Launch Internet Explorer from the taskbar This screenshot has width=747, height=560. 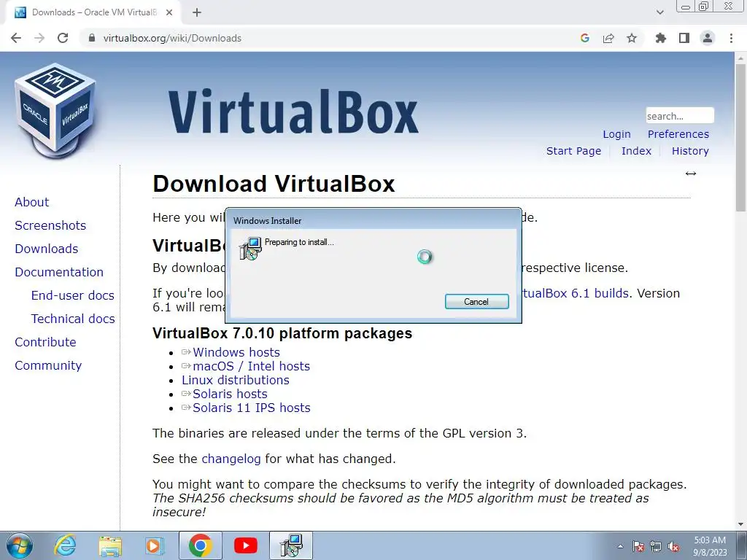pos(65,545)
